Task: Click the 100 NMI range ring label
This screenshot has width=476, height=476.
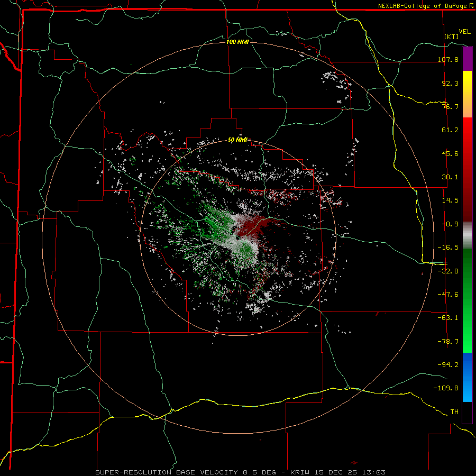Action: pyautogui.click(x=237, y=42)
